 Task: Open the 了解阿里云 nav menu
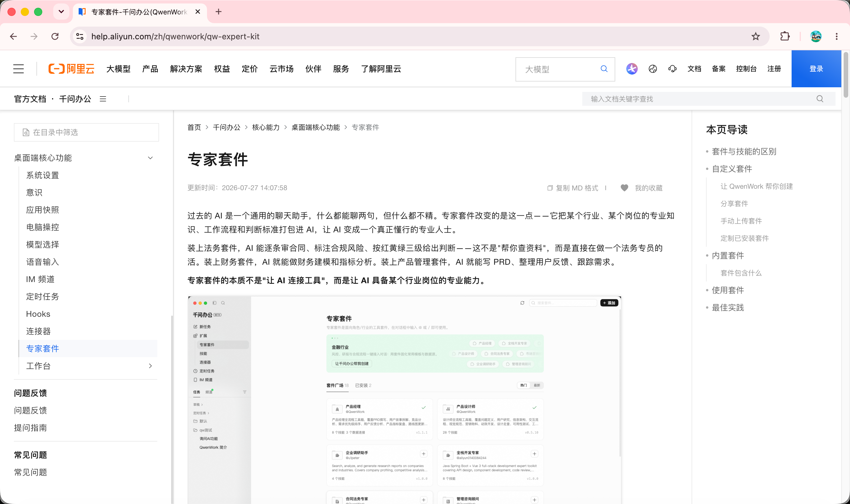click(381, 69)
